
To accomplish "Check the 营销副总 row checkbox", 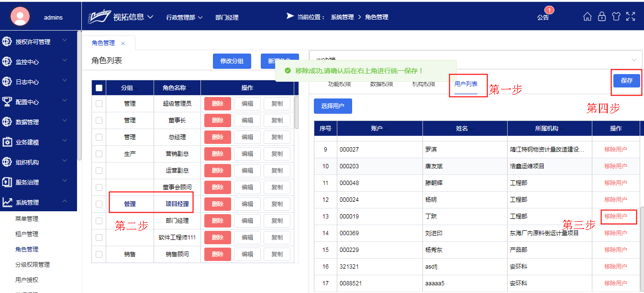I will coord(99,154).
